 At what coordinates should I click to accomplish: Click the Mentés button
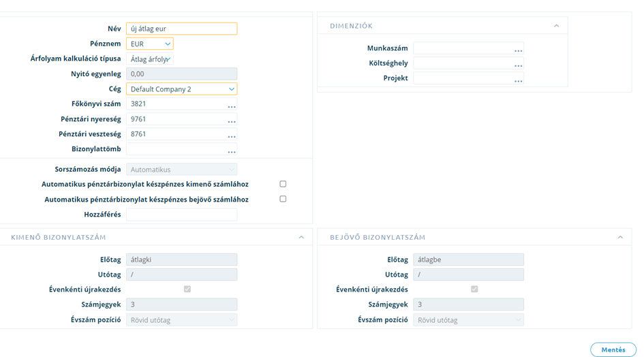pos(613,350)
